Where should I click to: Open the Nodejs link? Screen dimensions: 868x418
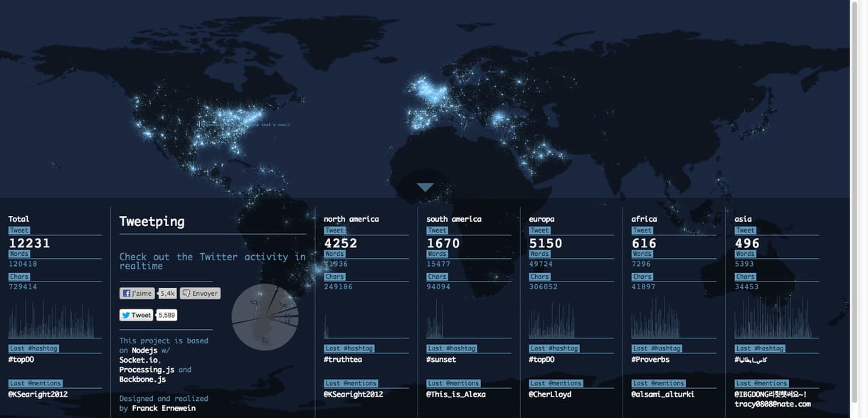pos(145,350)
